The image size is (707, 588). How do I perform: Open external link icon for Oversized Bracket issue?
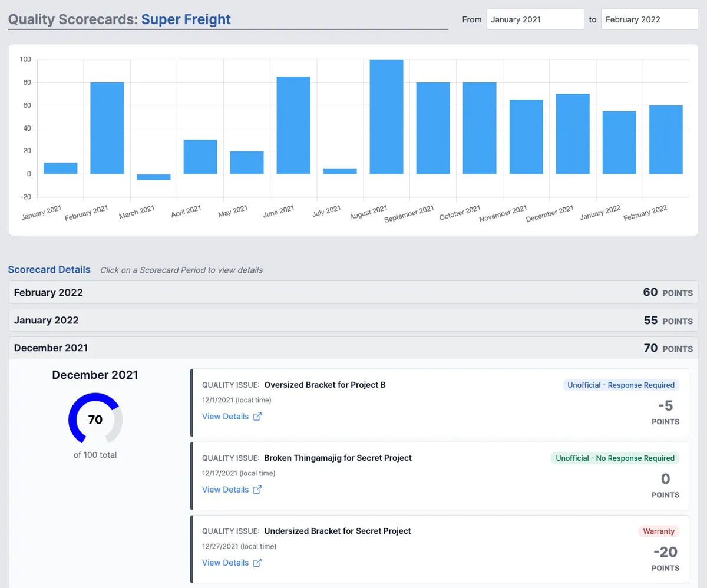tap(257, 417)
